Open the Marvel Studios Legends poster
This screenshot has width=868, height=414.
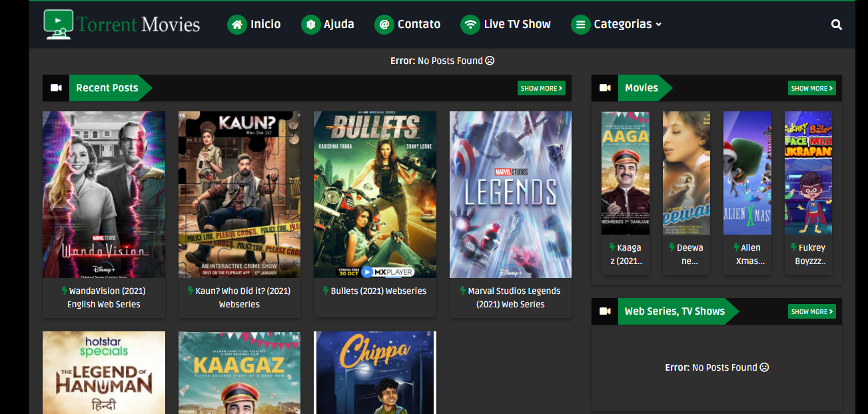(510, 195)
